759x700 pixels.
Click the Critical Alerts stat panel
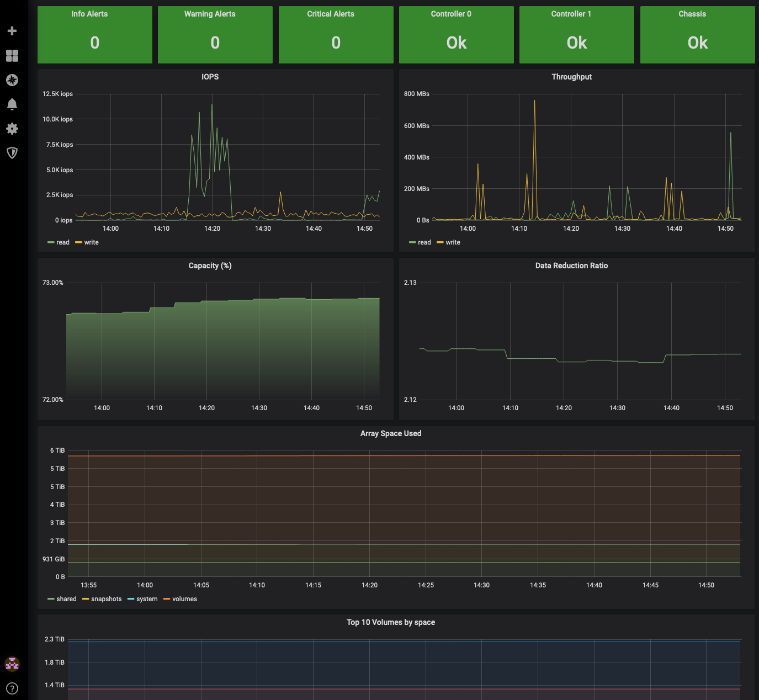coord(336,35)
